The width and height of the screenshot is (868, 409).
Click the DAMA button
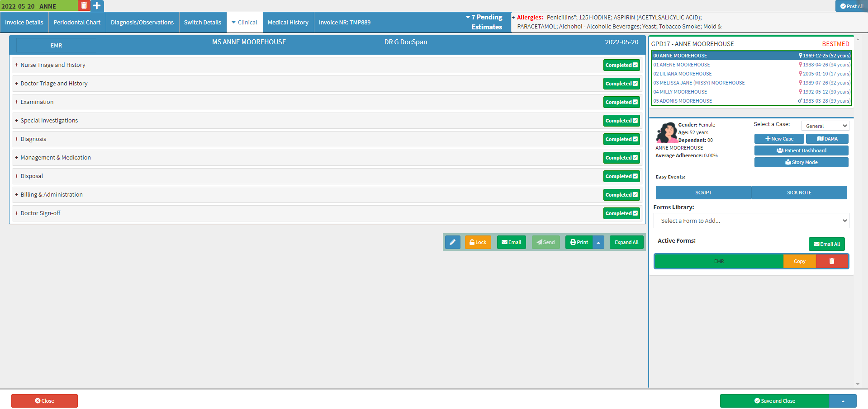pos(827,139)
